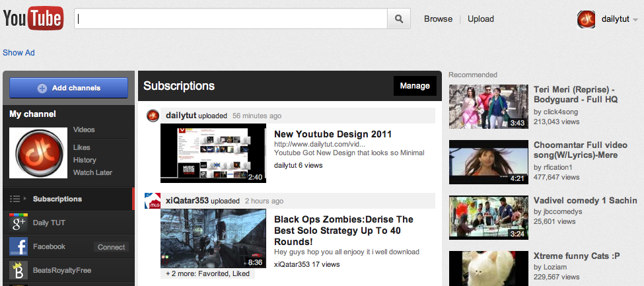Open the dailytut avatar in header
The width and height of the screenshot is (644, 286).
click(x=586, y=19)
